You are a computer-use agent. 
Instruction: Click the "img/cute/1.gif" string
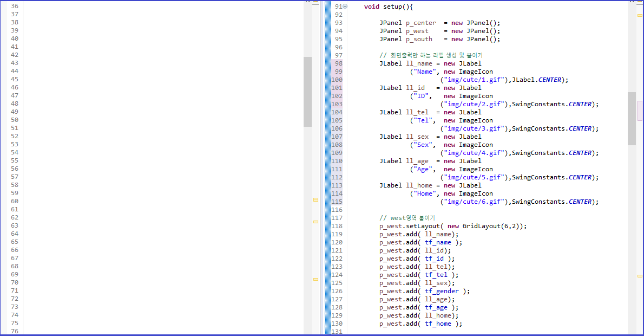click(474, 80)
